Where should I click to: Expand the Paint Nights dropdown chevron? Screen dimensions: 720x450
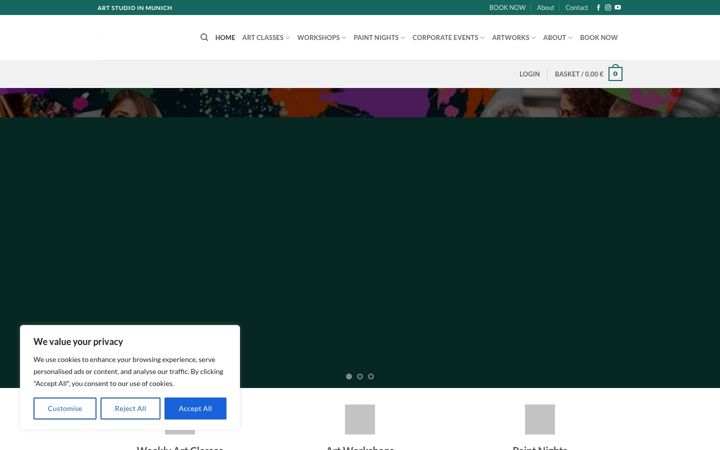coord(403,38)
